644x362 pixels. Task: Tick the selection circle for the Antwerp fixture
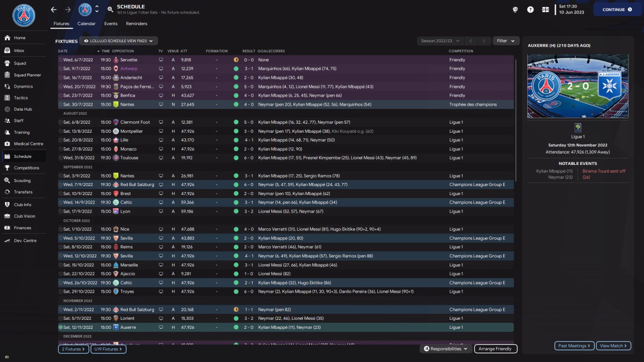(60, 69)
